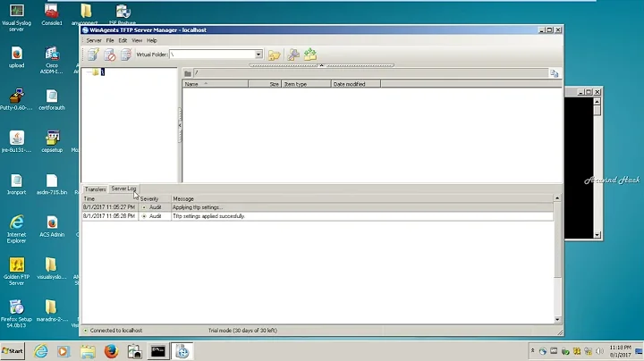The image size is (644, 361).
Task: Click the Trial mode status bar text
Action: pyautogui.click(x=242, y=331)
